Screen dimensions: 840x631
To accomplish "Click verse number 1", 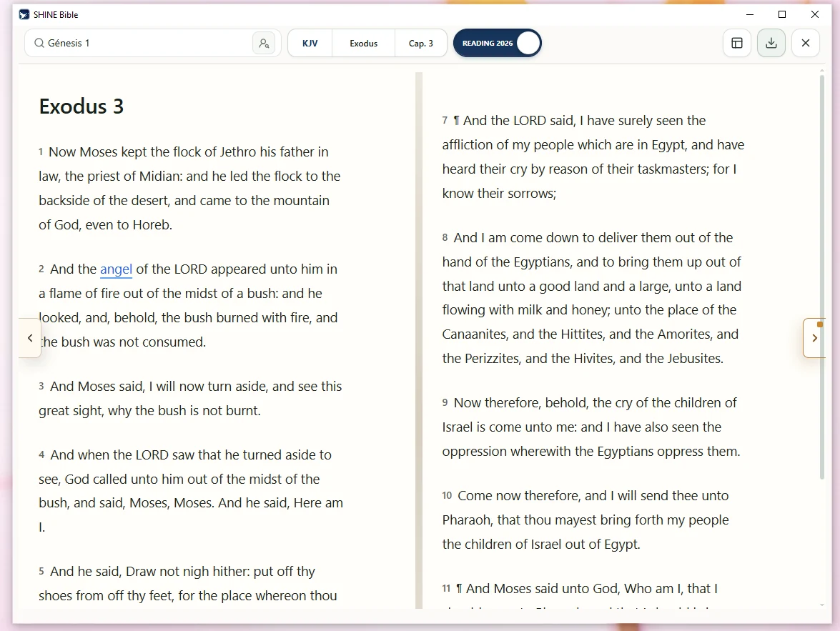I will click(41, 152).
